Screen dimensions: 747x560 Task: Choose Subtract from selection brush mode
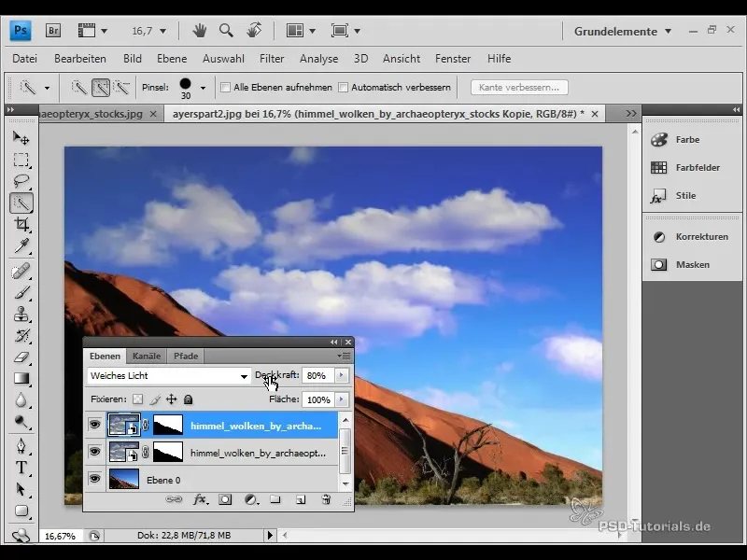[x=122, y=88]
